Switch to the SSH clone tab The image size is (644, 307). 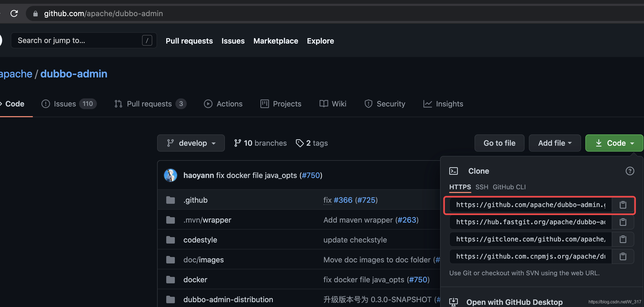click(x=482, y=187)
